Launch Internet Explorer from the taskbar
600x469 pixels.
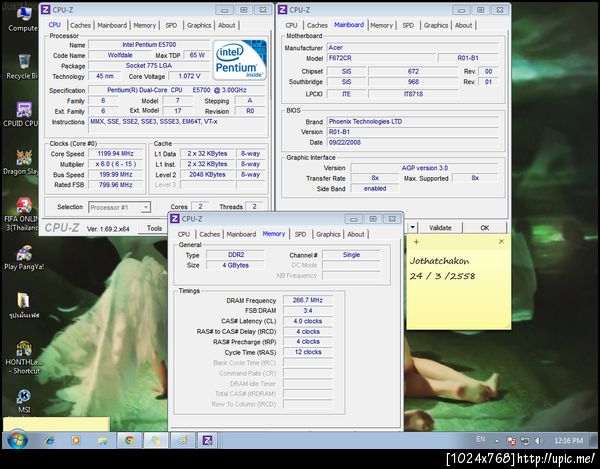[49, 440]
